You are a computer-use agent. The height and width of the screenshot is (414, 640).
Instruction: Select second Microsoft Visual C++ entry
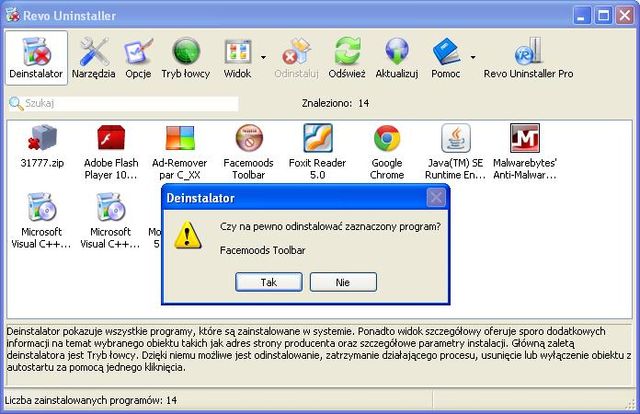pos(111,220)
